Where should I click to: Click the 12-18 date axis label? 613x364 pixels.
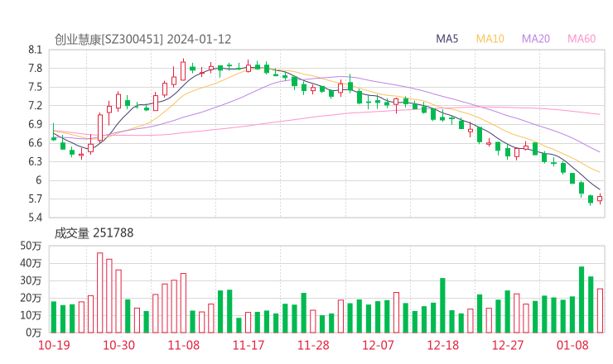pyautogui.click(x=443, y=345)
